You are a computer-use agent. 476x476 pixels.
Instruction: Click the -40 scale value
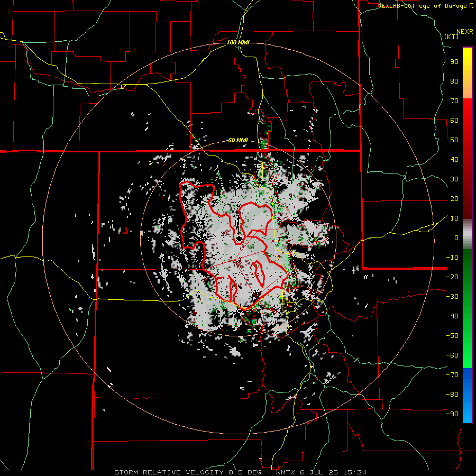coord(452,316)
